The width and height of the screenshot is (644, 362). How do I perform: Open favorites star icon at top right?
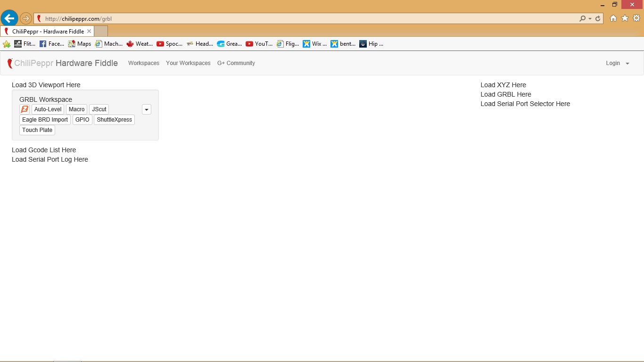coord(625,18)
